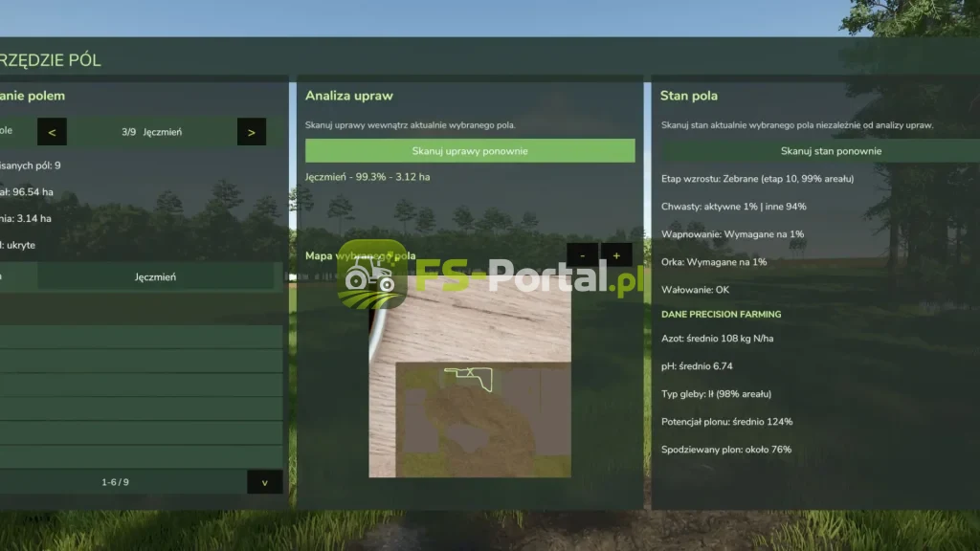This screenshot has height=551, width=980.
Task: Click the Mapa wybranego pola label
Action: coord(360,255)
